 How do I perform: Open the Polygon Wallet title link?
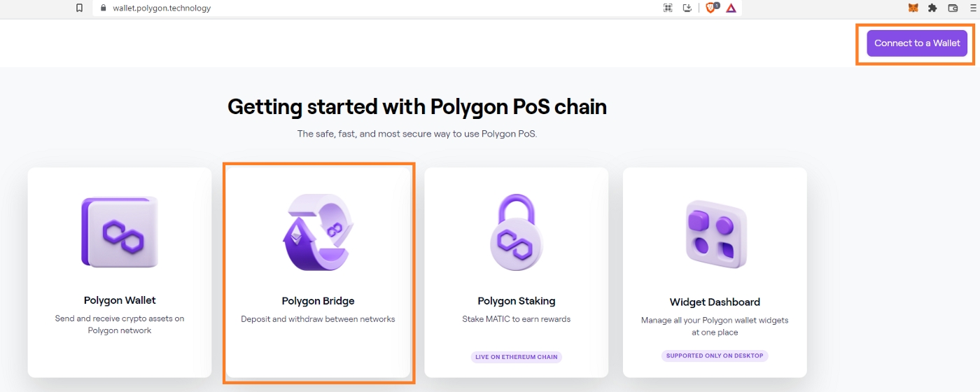point(120,300)
